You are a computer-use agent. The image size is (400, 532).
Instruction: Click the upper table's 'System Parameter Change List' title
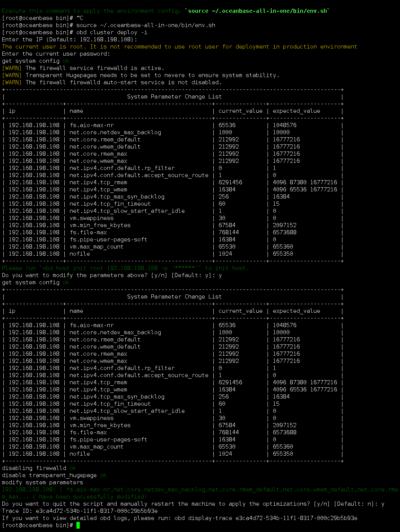click(x=174, y=97)
